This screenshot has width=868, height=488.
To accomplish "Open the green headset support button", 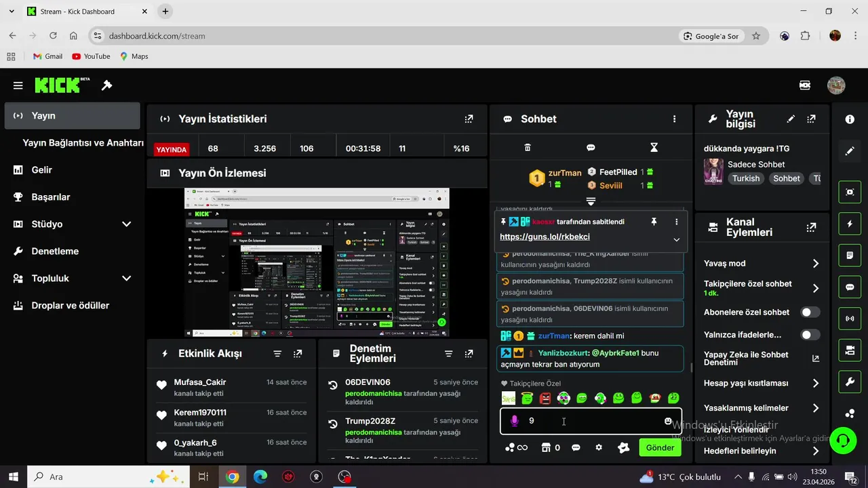I will point(843,441).
